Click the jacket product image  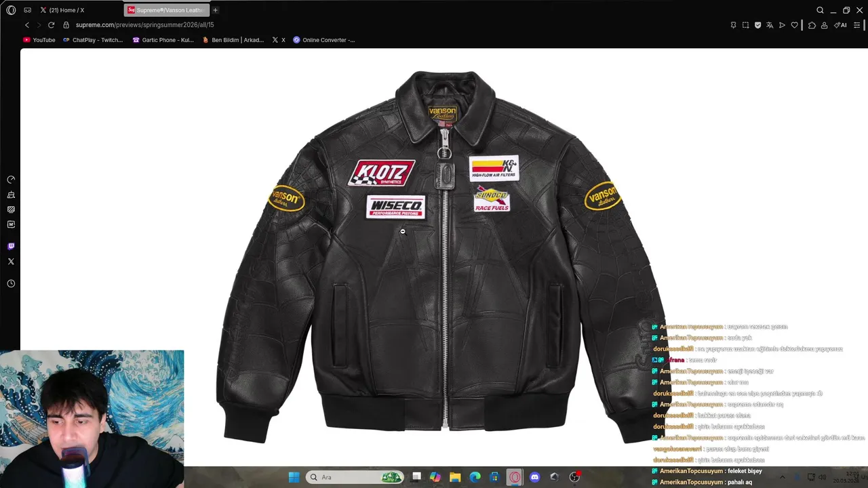coord(444,258)
